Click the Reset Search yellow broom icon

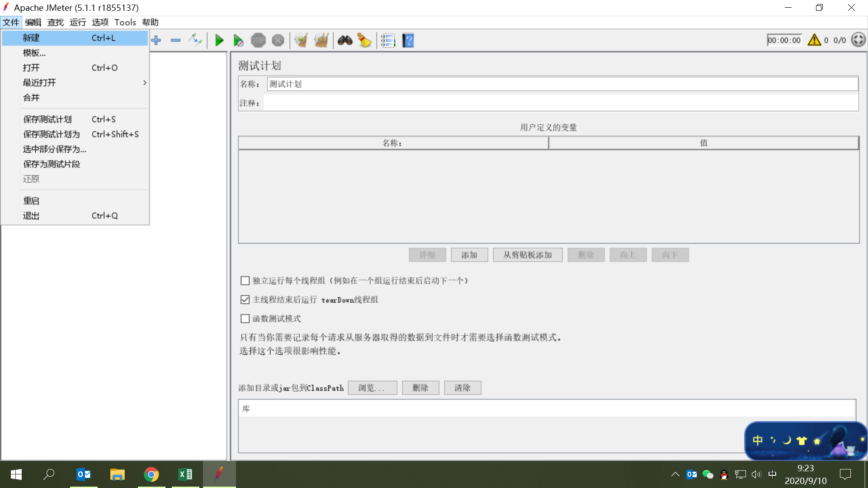coord(364,41)
